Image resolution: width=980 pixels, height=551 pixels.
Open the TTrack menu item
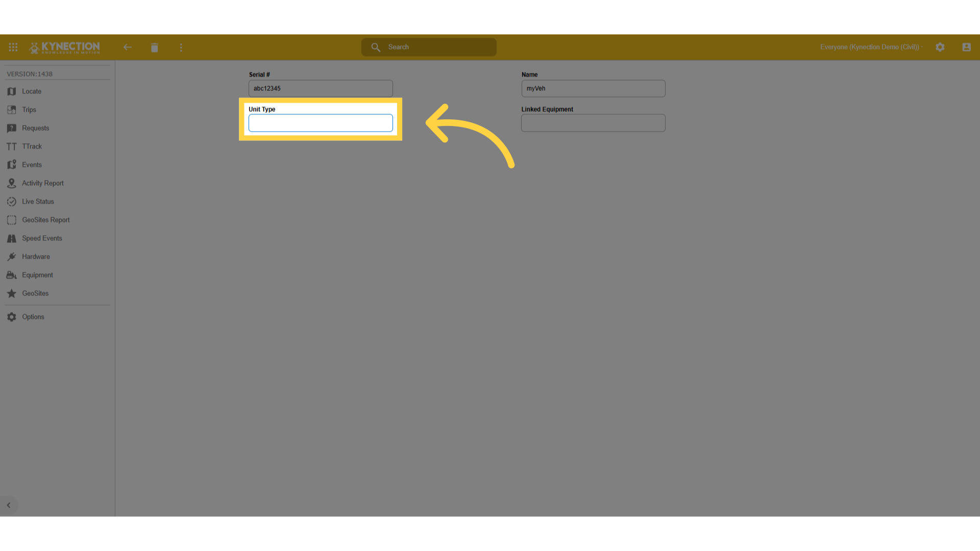pyautogui.click(x=32, y=146)
